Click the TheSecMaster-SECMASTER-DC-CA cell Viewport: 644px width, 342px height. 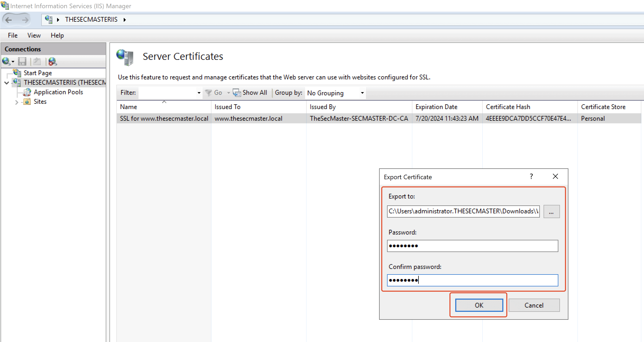[x=359, y=119]
